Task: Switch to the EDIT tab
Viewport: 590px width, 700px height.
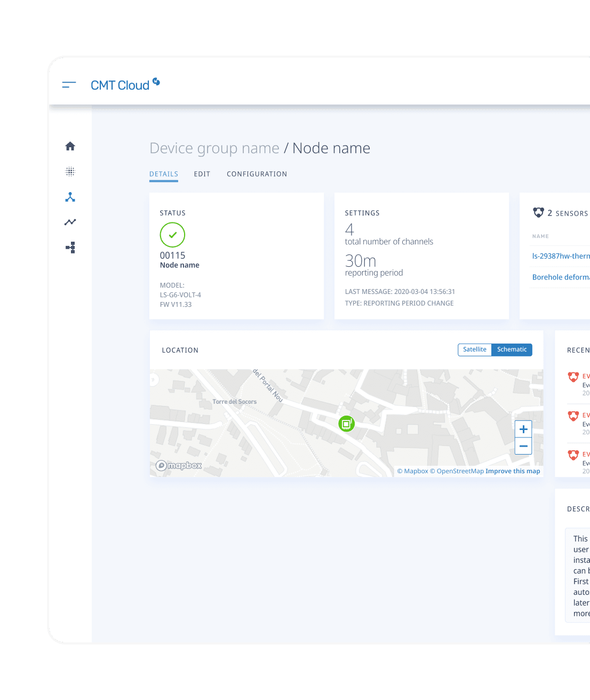Action: click(x=202, y=174)
